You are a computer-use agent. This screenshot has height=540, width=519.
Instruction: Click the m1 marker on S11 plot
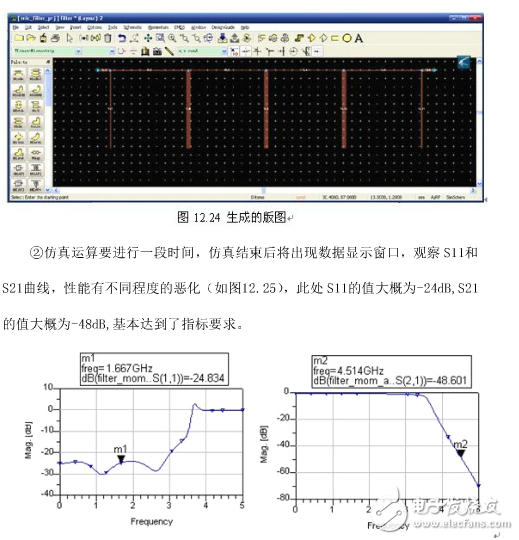pyautogui.click(x=121, y=459)
